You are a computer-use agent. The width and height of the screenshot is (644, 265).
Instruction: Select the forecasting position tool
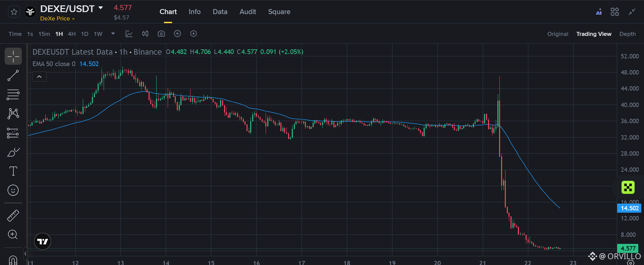click(x=13, y=133)
